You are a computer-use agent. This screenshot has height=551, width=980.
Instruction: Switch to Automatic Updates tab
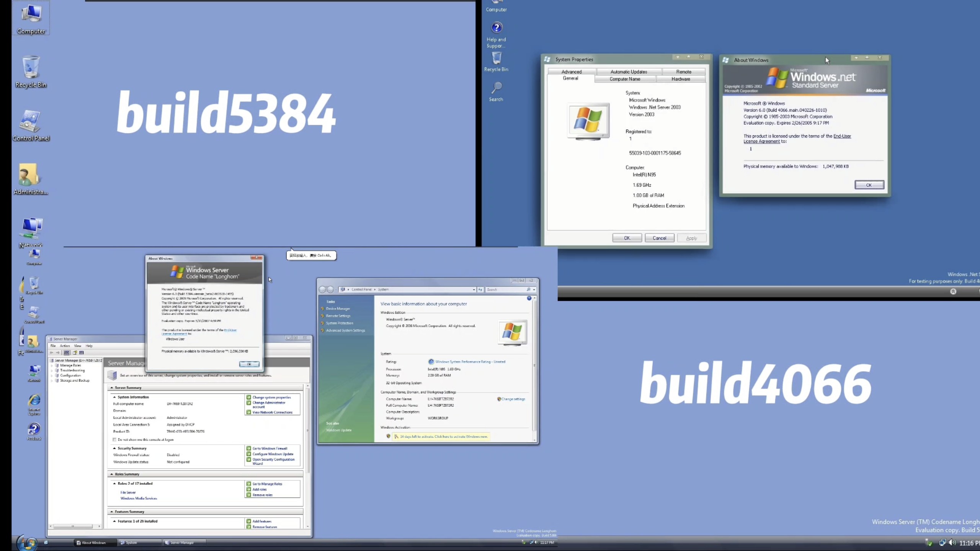click(x=629, y=72)
